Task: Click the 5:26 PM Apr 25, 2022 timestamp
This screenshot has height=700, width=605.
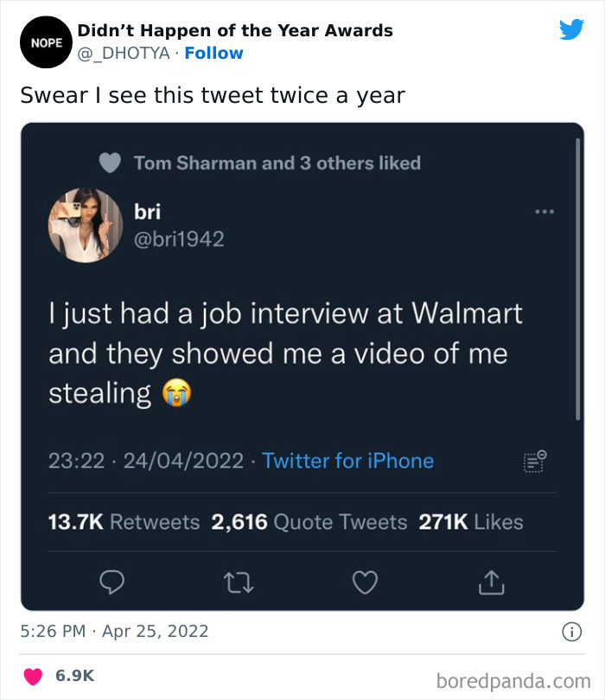Action: 114,631
